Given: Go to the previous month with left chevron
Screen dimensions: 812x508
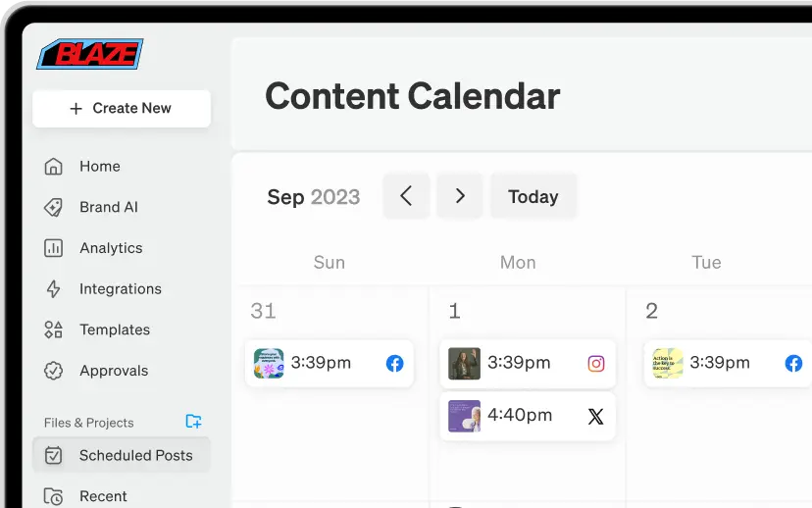Looking at the screenshot, I should coord(406,196).
